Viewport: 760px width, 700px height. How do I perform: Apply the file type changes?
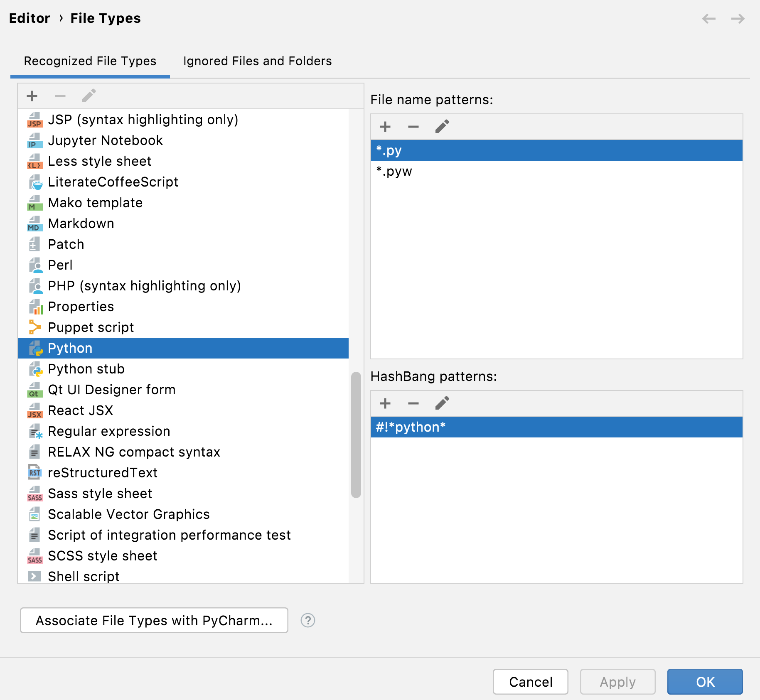(617, 681)
